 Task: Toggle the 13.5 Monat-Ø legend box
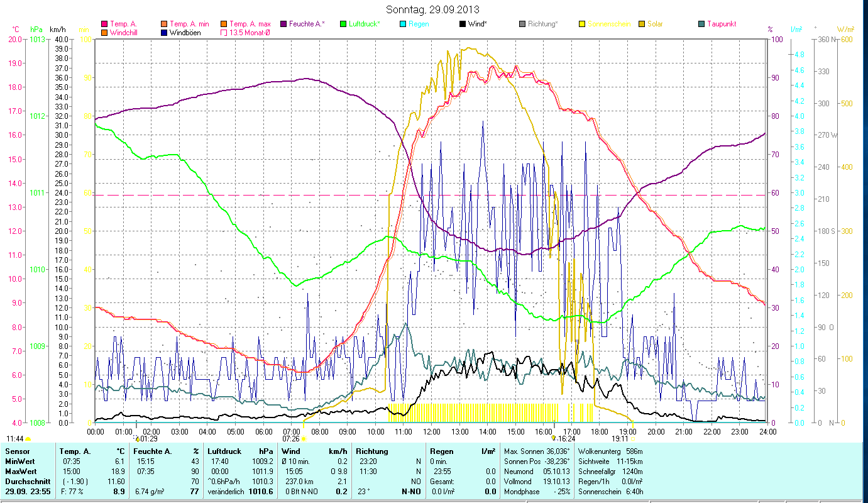224,33
